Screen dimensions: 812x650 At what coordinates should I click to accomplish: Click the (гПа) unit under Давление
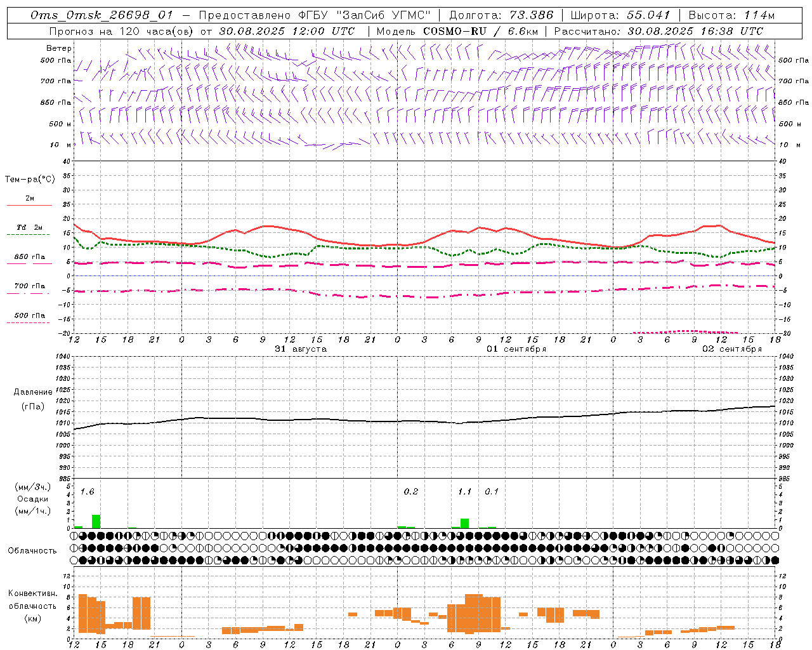click(33, 407)
